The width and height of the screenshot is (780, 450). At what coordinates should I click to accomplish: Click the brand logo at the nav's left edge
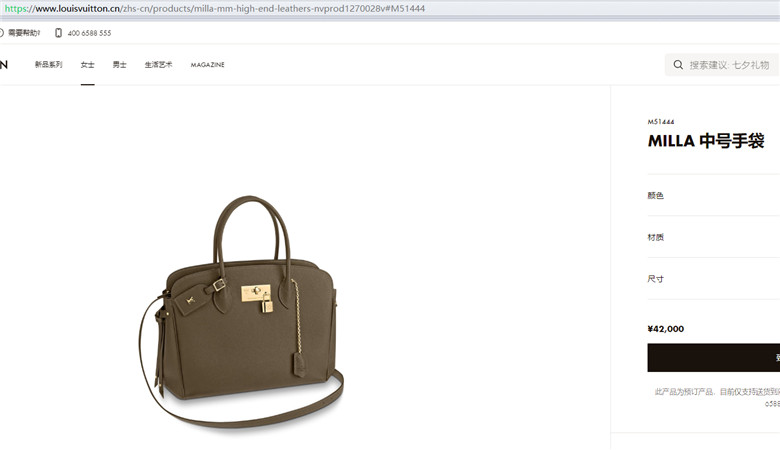(x=3, y=65)
